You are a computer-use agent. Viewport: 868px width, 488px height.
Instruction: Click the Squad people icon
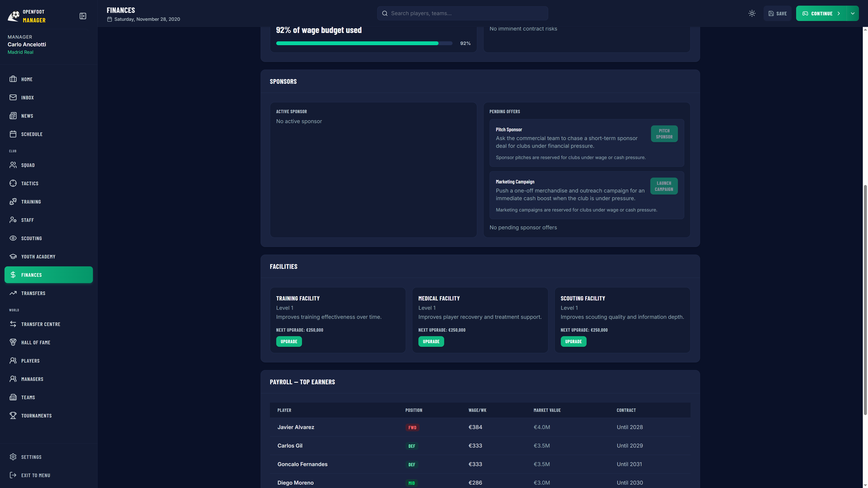pyautogui.click(x=13, y=165)
